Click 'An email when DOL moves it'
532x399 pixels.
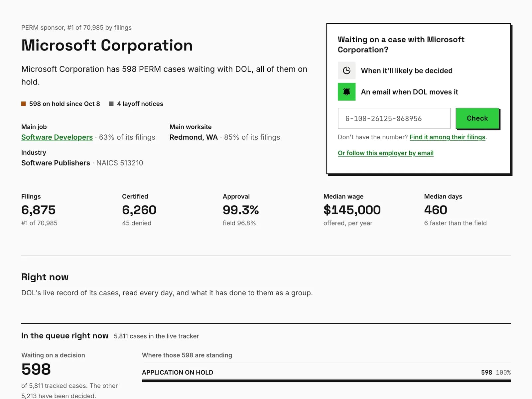[x=409, y=92]
